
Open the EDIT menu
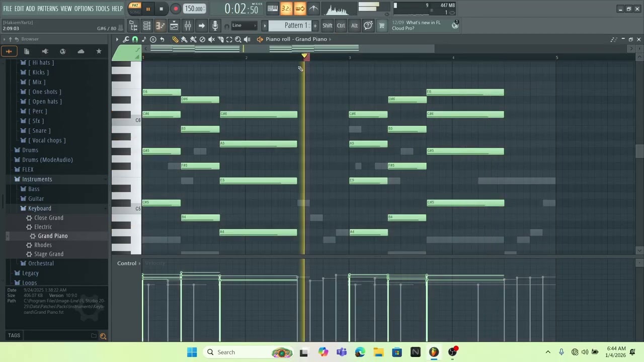click(x=19, y=9)
